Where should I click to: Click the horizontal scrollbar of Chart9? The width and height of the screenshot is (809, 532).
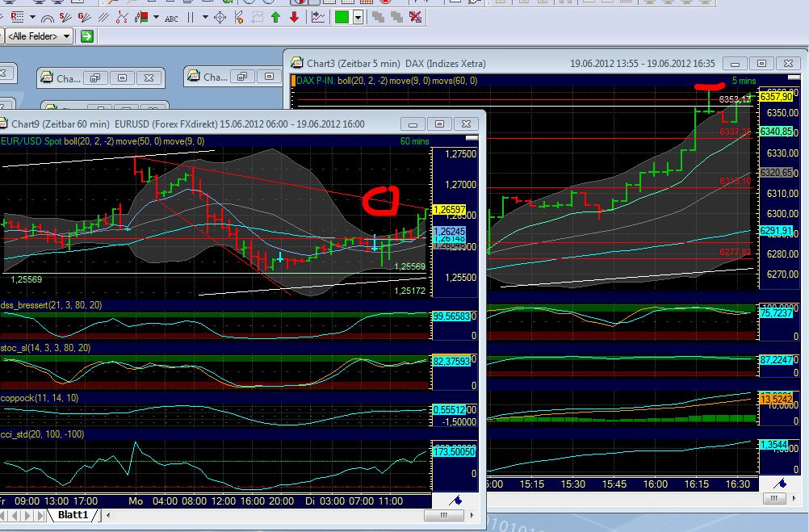tap(443, 514)
